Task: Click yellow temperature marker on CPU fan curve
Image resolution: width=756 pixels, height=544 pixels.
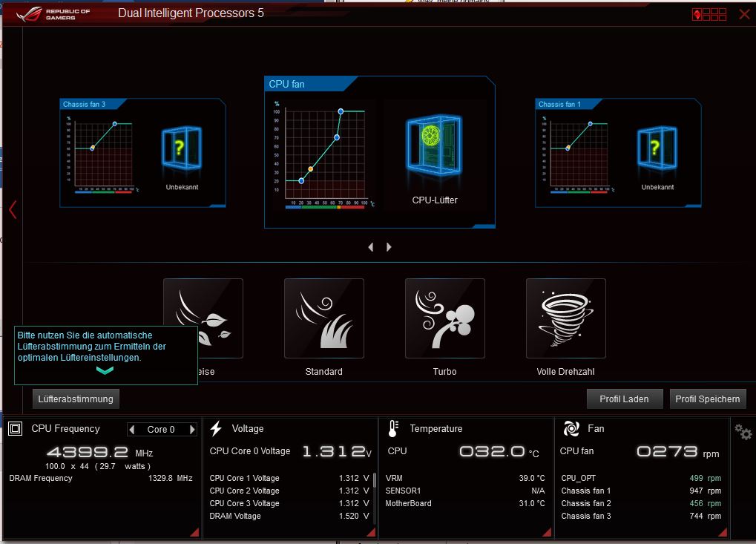Action: tap(311, 169)
